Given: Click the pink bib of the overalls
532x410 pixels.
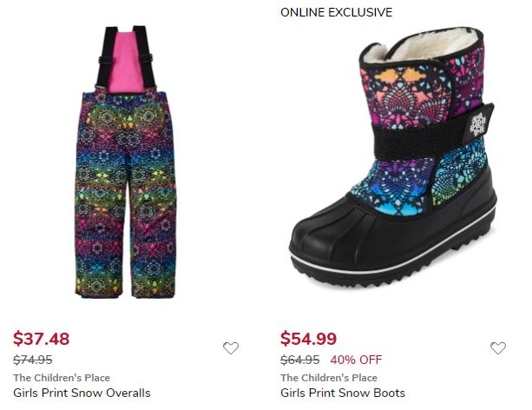Looking at the screenshot, I should coord(126,61).
